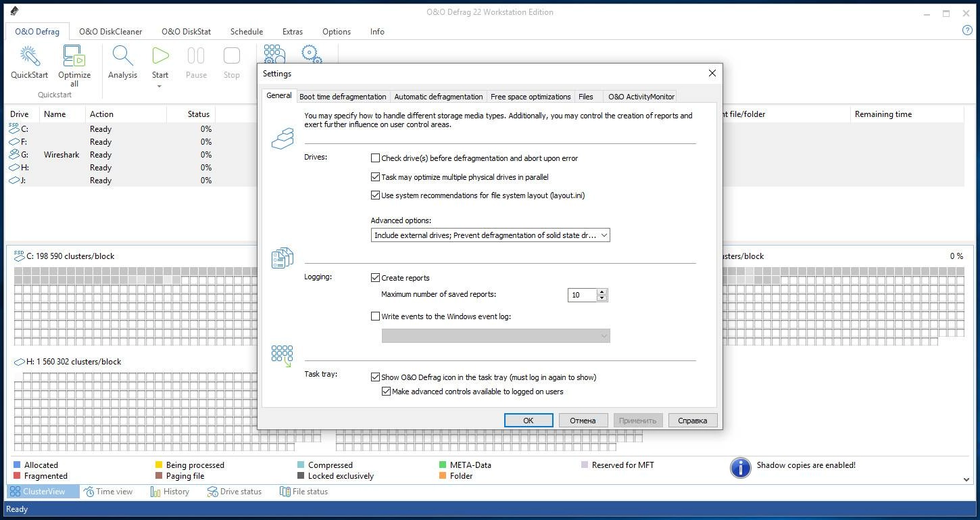Click the Drives section stairs icon
Screen dimensions: 980x520
point(283,138)
